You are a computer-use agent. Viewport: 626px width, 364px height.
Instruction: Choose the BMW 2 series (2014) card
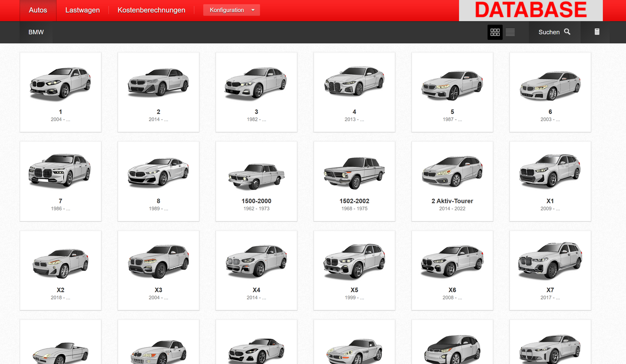coord(159,92)
